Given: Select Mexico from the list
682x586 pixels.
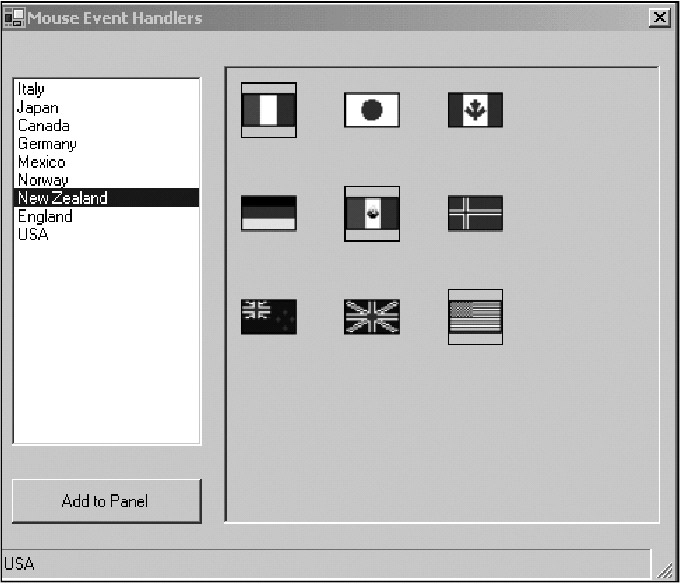Looking at the screenshot, I should [42, 162].
